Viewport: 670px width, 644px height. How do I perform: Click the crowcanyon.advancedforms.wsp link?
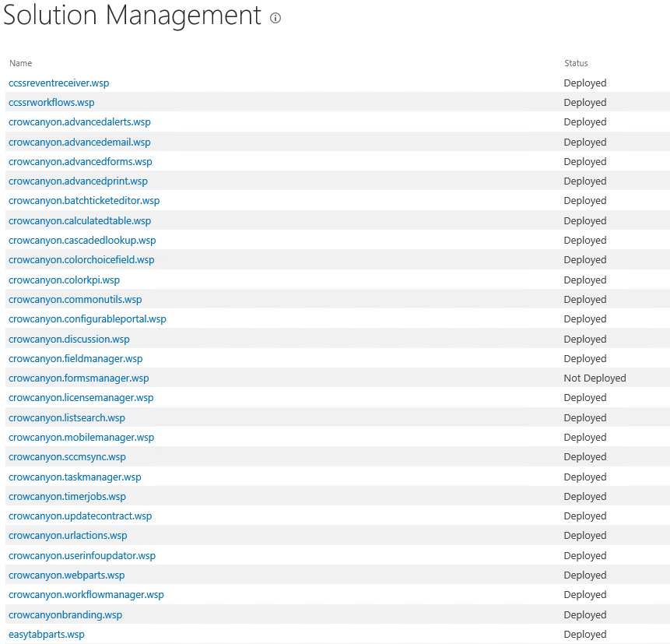tap(80, 162)
